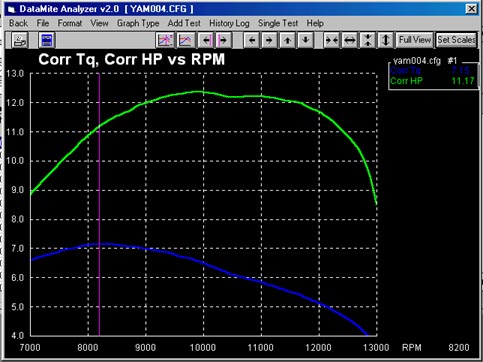Shrink graph horizontally with inward arrows icon
Viewport: 483px width, 362px height.
tap(332, 40)
